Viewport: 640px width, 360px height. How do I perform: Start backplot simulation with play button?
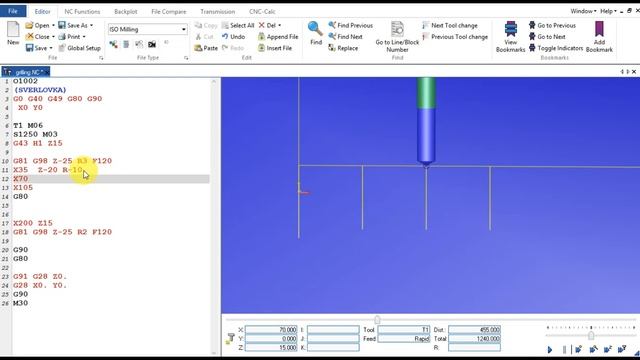pos(550,349)
